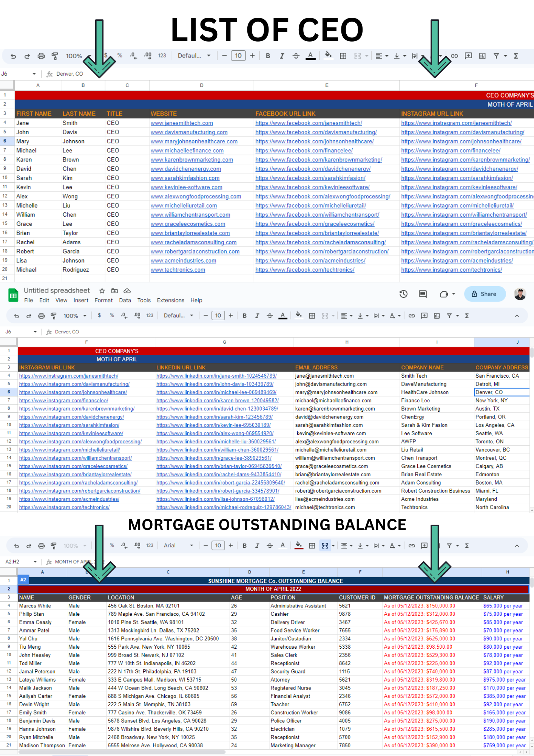Click the Move to folder icon
This screenshot has height=756, width=534.
point(114,291)
